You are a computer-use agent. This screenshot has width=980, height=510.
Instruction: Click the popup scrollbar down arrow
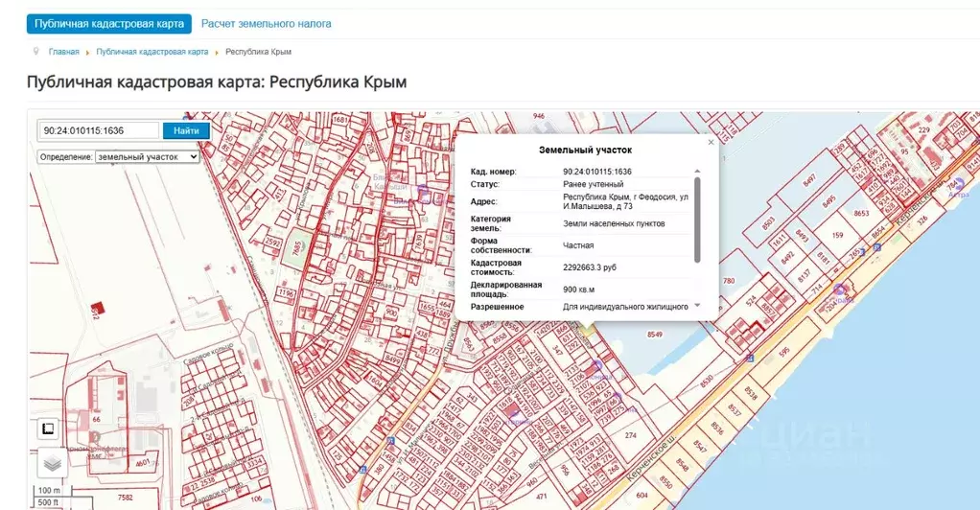(x=697, y=306)
